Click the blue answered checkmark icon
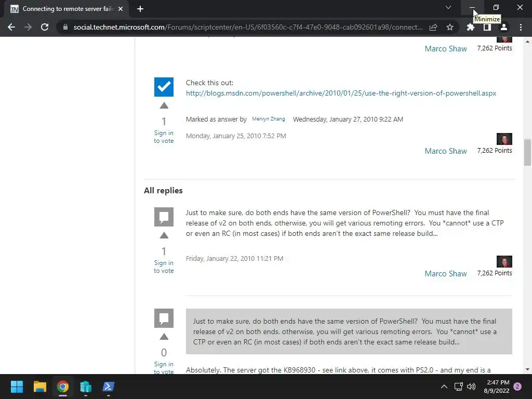 point(164,87)
